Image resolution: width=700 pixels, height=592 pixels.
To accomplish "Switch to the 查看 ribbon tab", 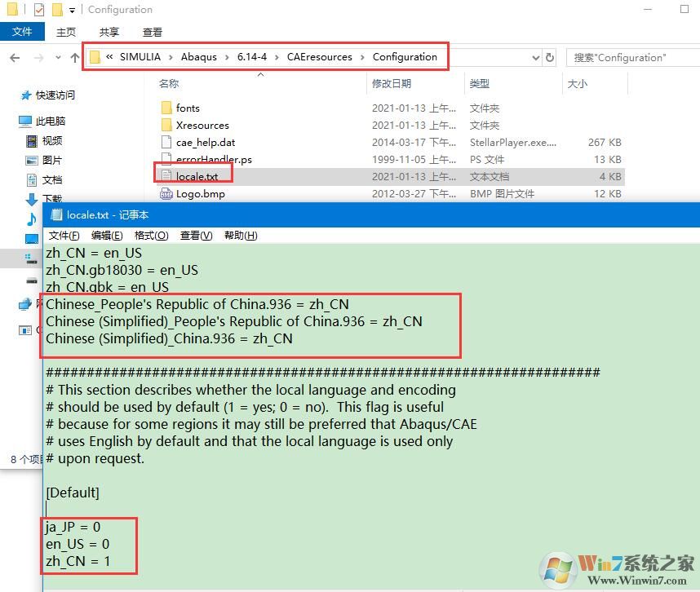I will point(152,32).
